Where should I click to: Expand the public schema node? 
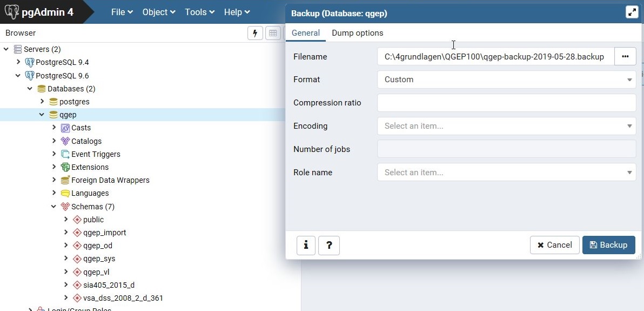point(66,219)
